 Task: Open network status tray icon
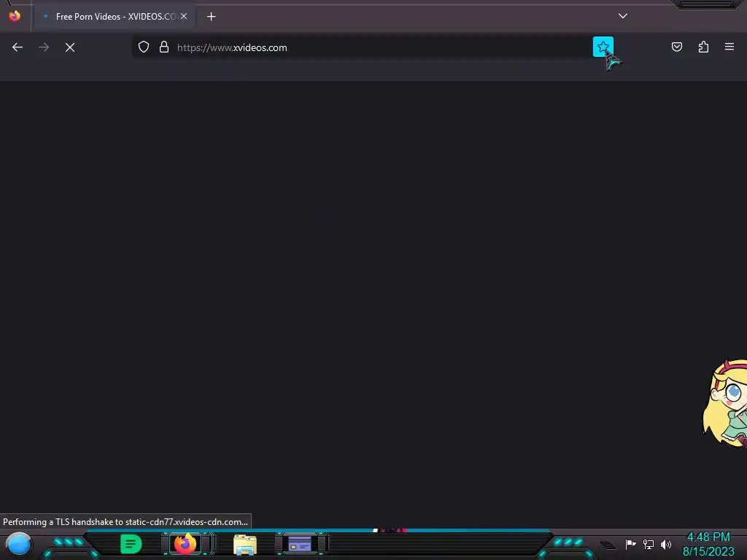649,544
